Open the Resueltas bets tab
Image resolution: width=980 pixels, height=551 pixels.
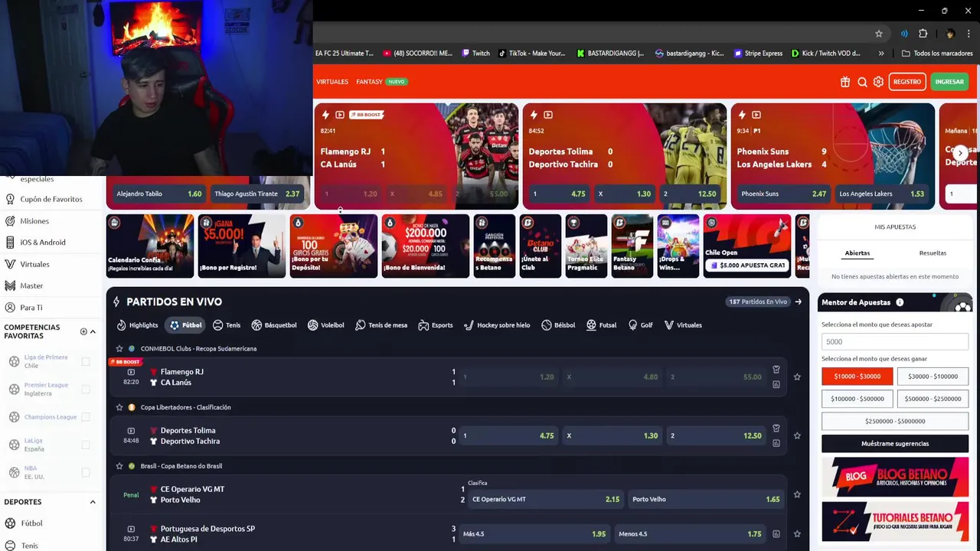pos(933,253)
